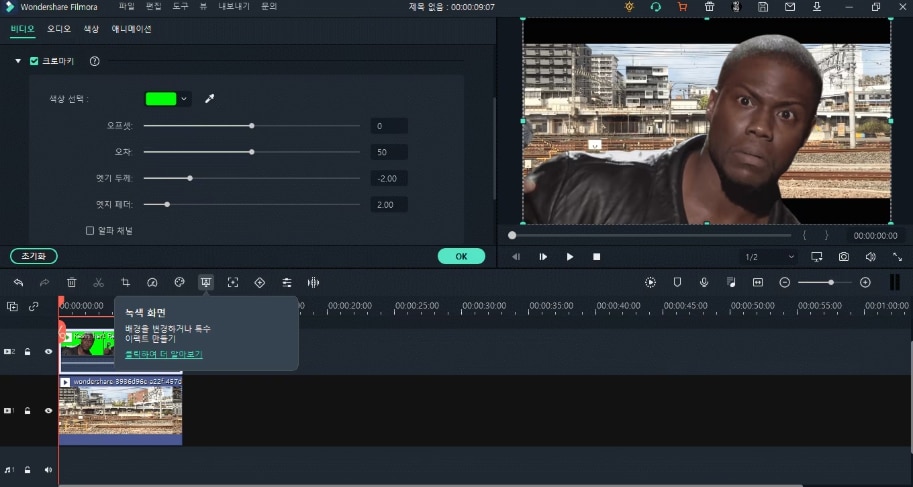Click the 초기화 reset button

click(33, 256)
